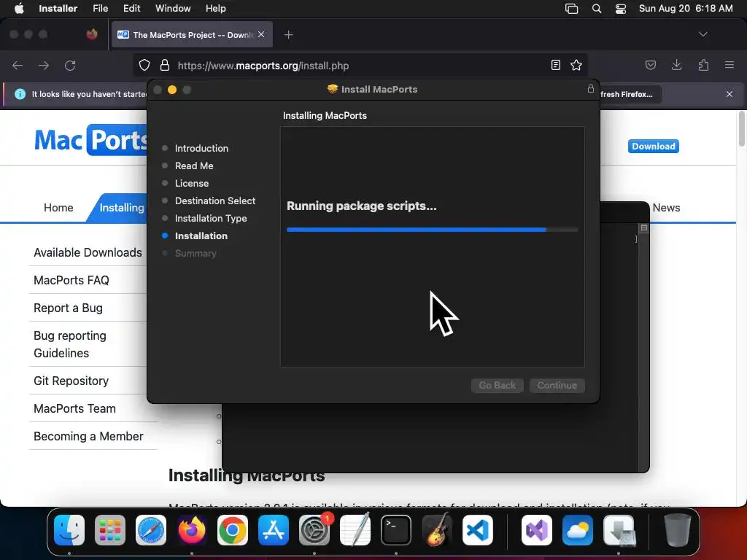
Task: Open Firefox downloads panel
Action: 676,65
